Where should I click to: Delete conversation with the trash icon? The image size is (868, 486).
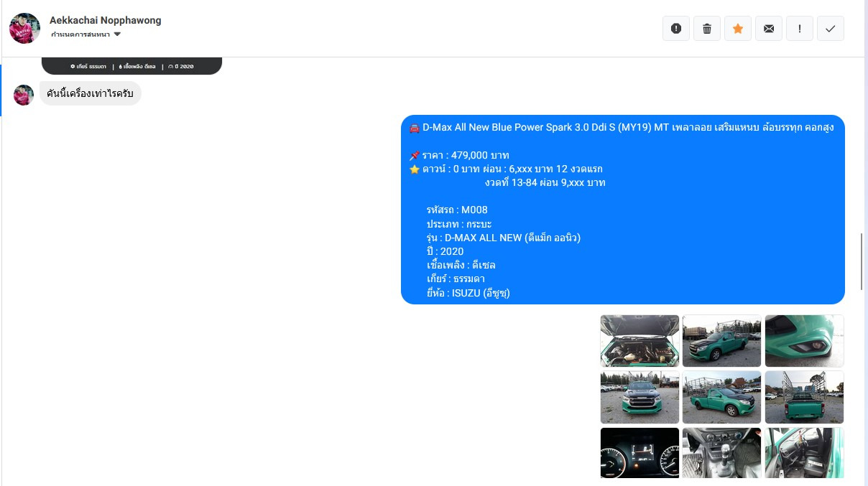(707, 29)
